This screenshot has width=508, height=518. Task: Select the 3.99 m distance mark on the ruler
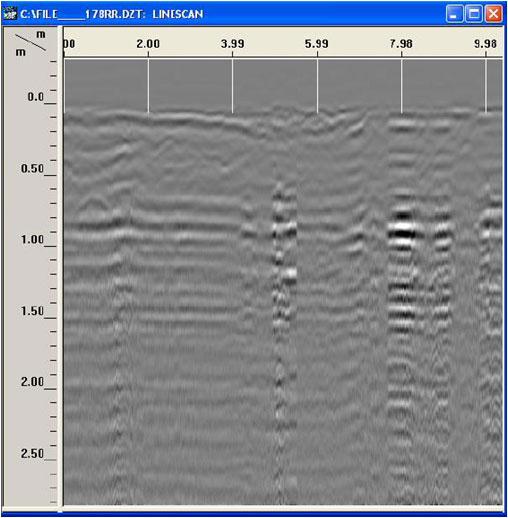[232, 44]
